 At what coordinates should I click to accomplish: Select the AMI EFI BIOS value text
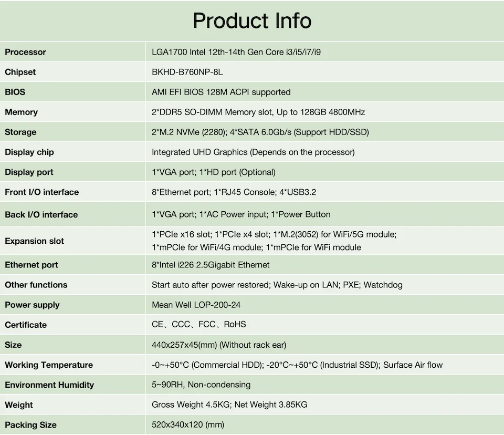[221, 92]
